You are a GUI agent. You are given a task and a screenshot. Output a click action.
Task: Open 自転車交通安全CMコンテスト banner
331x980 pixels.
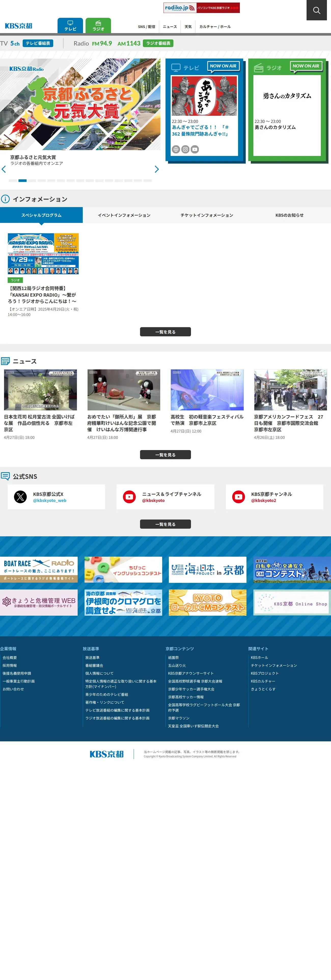(x=292, y=570)
